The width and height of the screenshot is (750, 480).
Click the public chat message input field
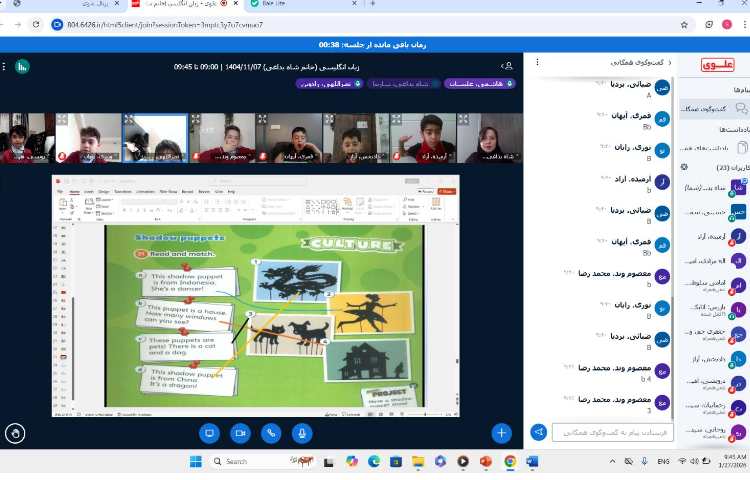(613, 432)
